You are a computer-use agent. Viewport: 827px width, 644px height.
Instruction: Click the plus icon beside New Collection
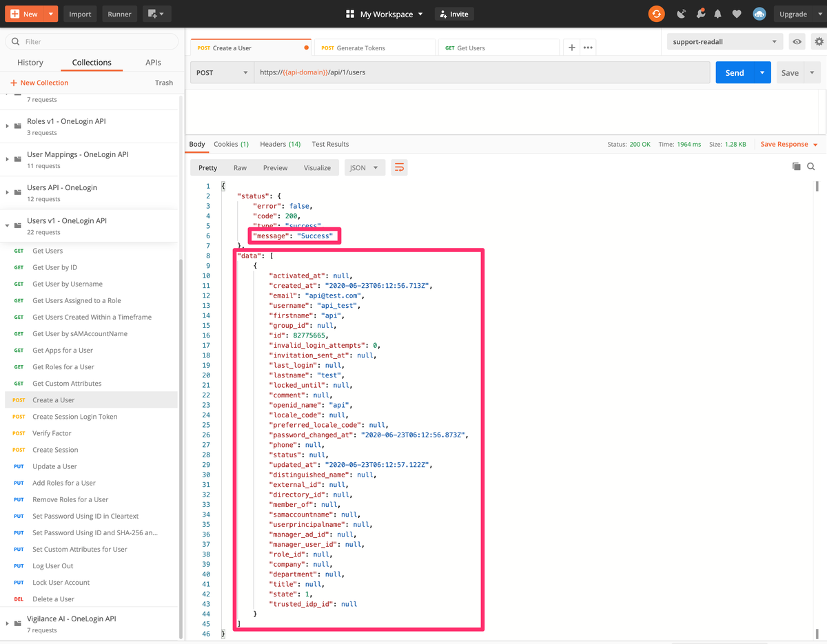[x=13, y=83]
